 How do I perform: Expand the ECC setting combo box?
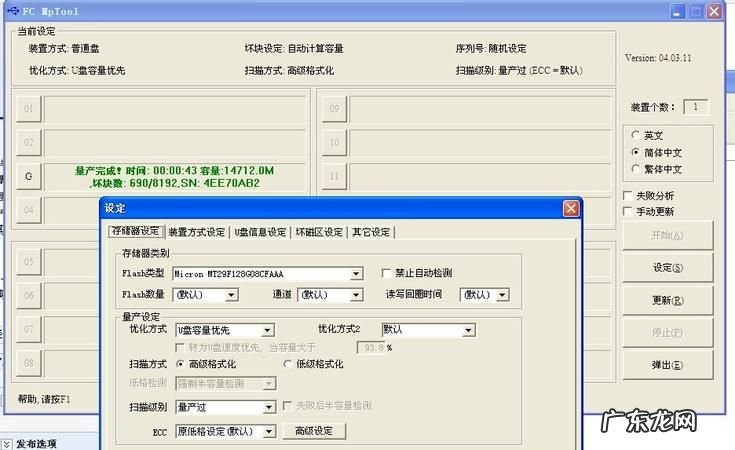click(269, 431)
